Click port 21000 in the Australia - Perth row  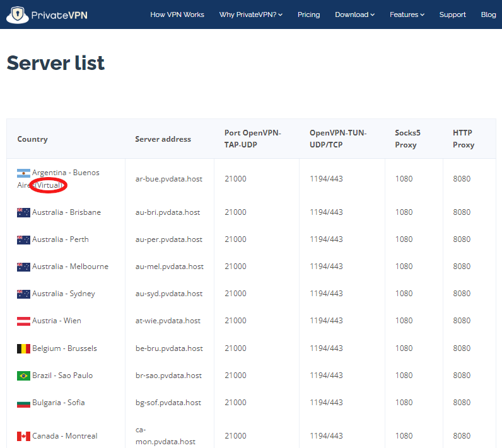(x=235, y=239)
